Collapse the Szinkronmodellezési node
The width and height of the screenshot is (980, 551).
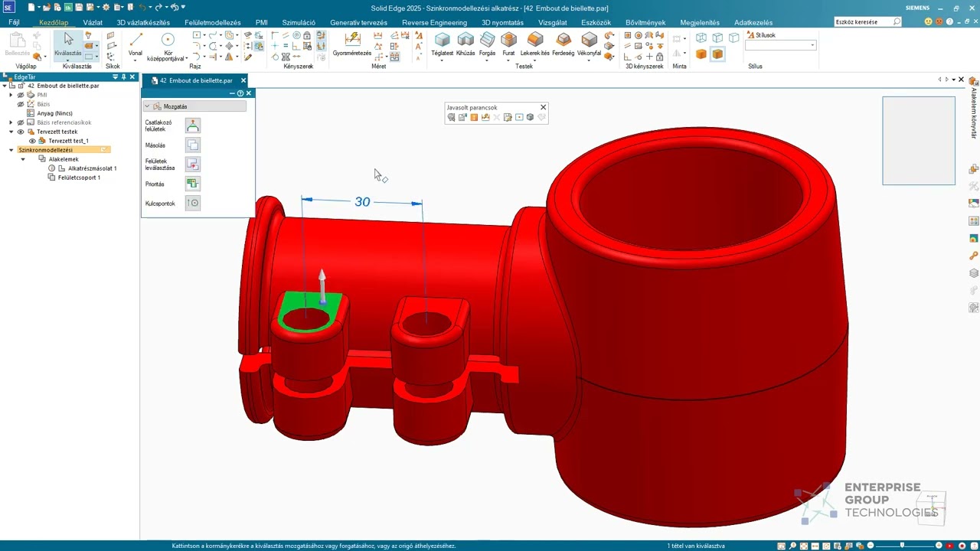[x=11, y=150]
